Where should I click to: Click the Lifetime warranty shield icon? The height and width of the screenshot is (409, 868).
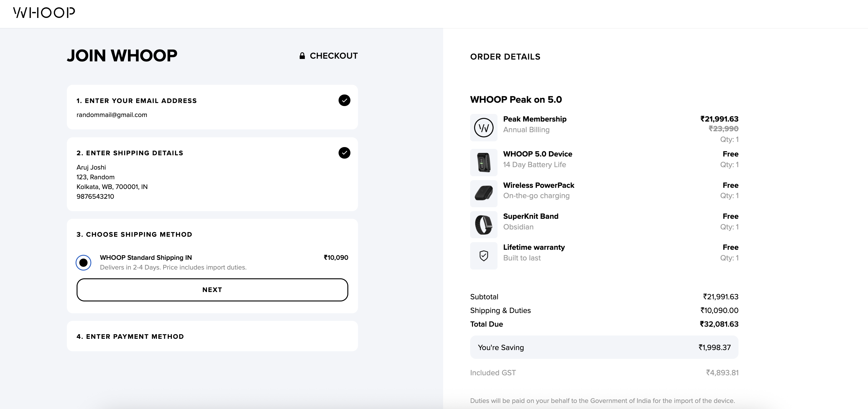coord(484,256)
